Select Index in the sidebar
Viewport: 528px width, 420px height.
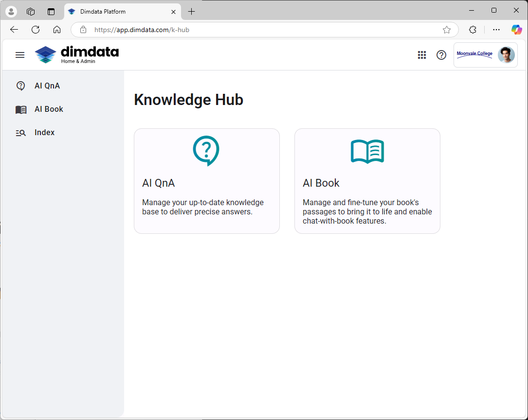[x=44, y=133]
